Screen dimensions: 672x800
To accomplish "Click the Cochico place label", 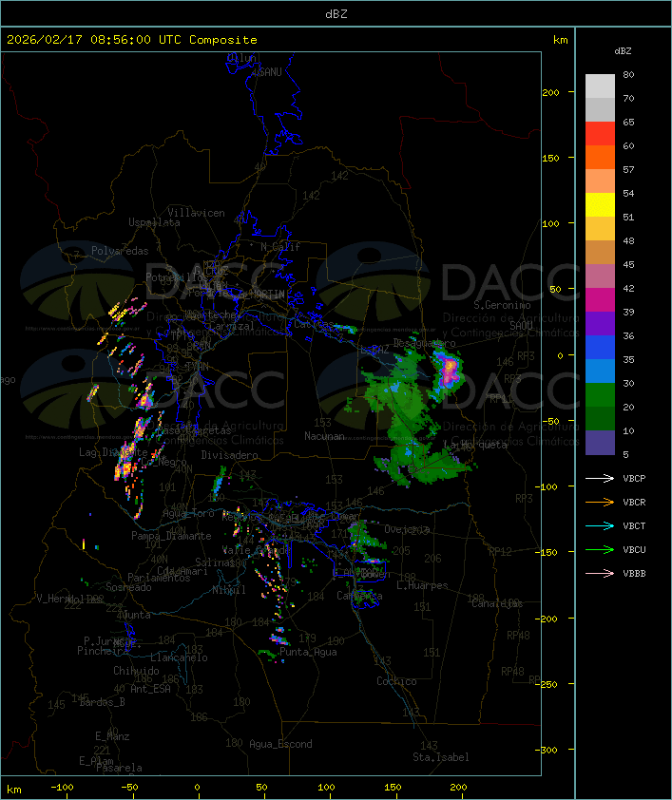I will [x=396, y=681].
